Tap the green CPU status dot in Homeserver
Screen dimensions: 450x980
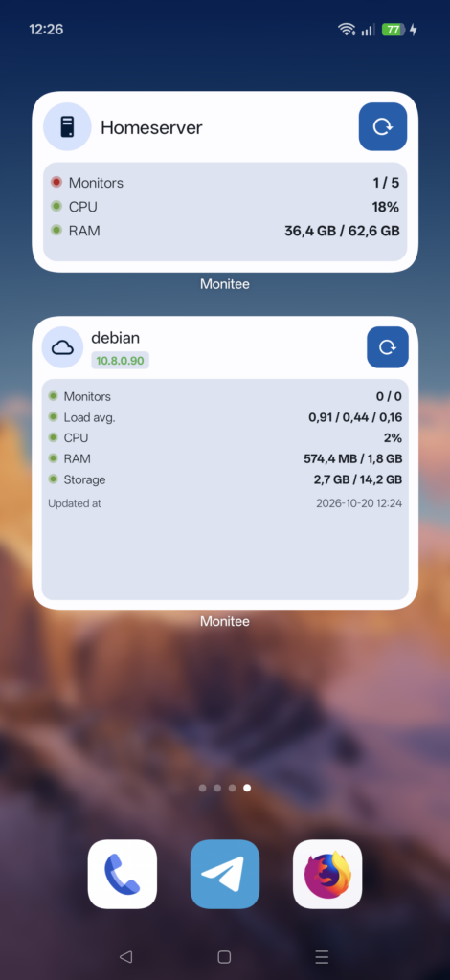point(56,207)
